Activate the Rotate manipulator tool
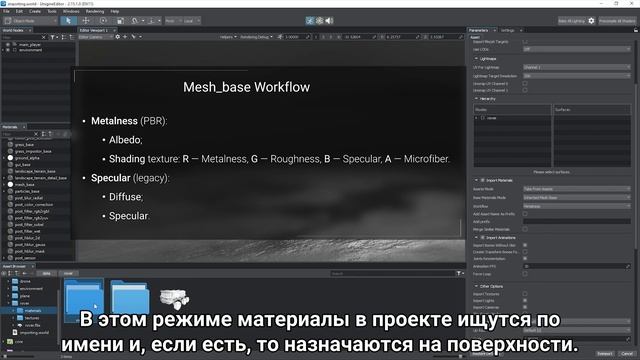Image resolution: width=640 pixels, height=360 pixels. click(103, 20)
